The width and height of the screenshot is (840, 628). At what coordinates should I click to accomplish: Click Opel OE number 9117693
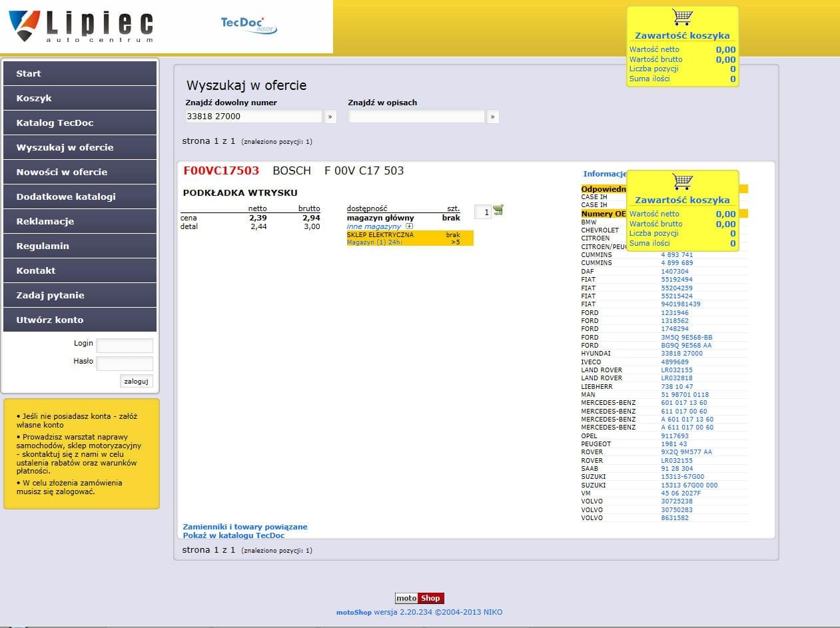coord(675,436)
